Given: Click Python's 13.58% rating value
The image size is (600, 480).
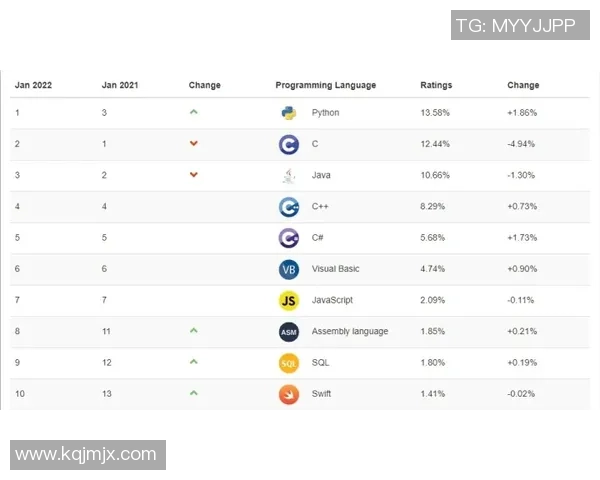Looking at the screenshot, I should 435,113.
